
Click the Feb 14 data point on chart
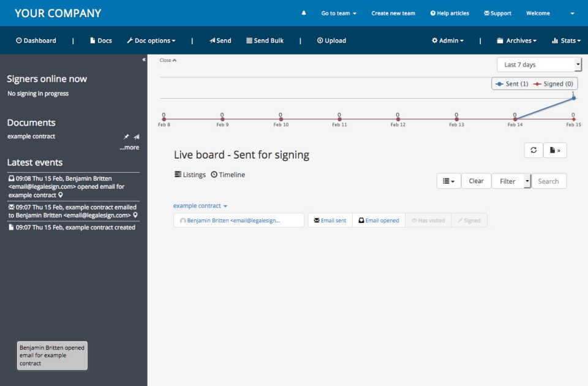[515, 119]
